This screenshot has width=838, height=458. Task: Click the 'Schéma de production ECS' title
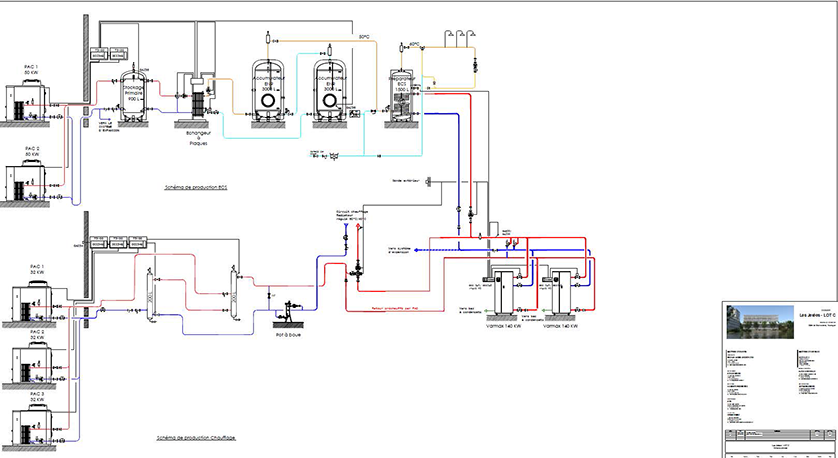[196, 188]
